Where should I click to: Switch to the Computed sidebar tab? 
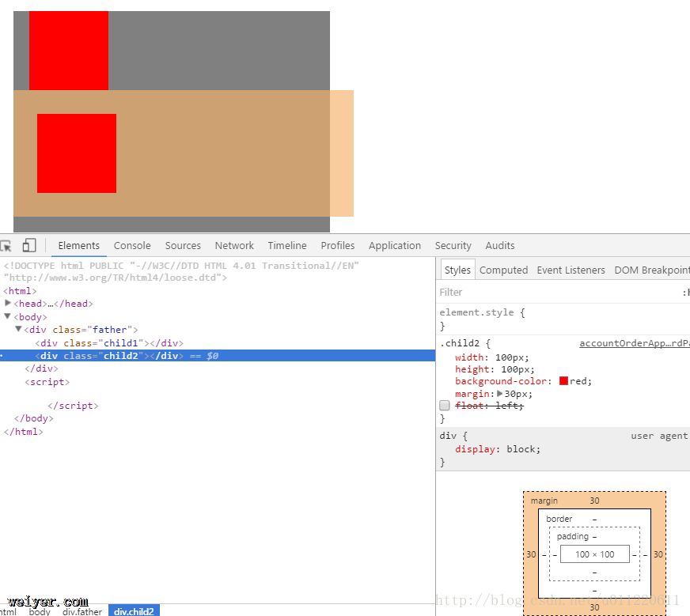click(503, 270)
